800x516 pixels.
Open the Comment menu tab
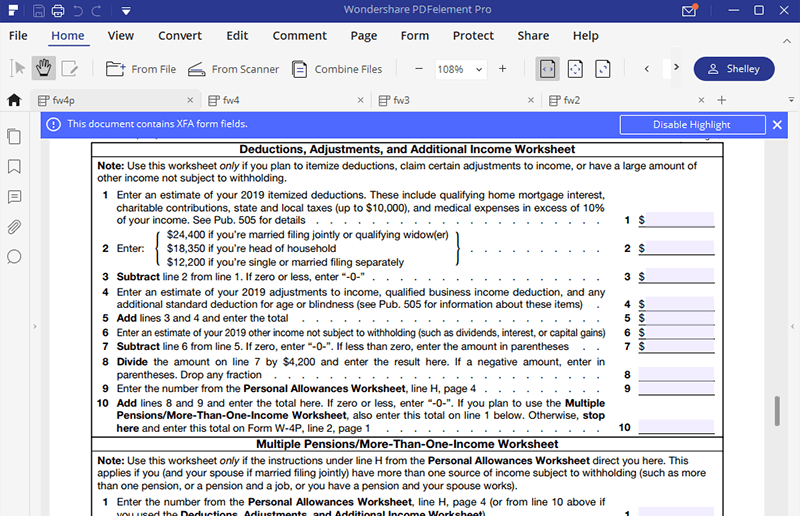tap(299, 36)
